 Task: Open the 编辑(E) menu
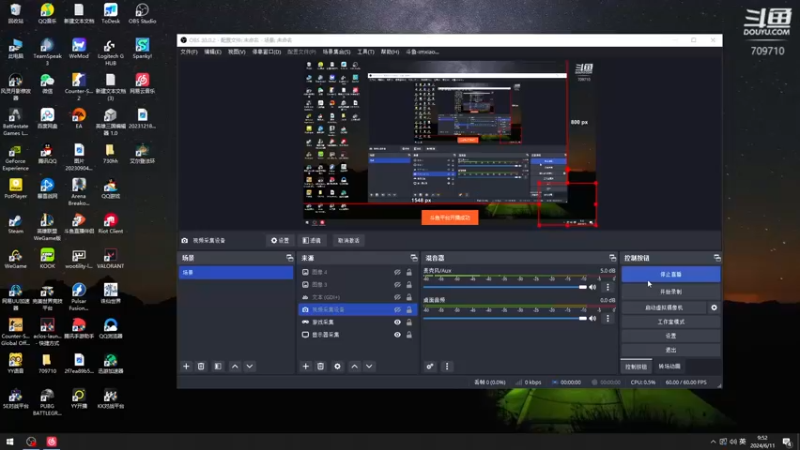[213, 52]
